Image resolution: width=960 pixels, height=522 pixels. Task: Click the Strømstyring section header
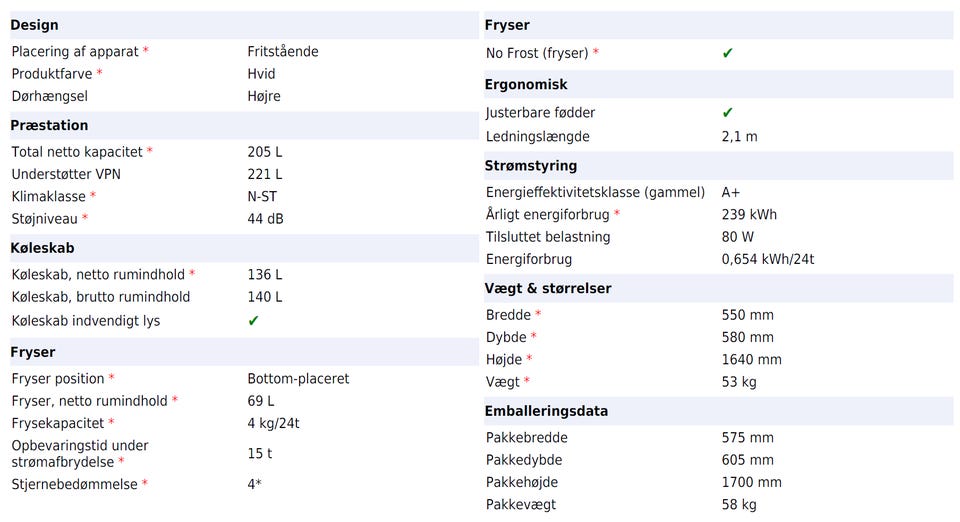tap(531, 165)
